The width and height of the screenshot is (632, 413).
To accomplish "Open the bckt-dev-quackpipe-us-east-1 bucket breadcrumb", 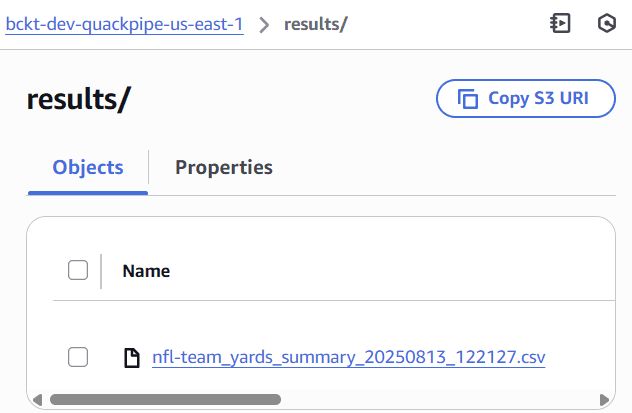I will click(x=124, y=24).
